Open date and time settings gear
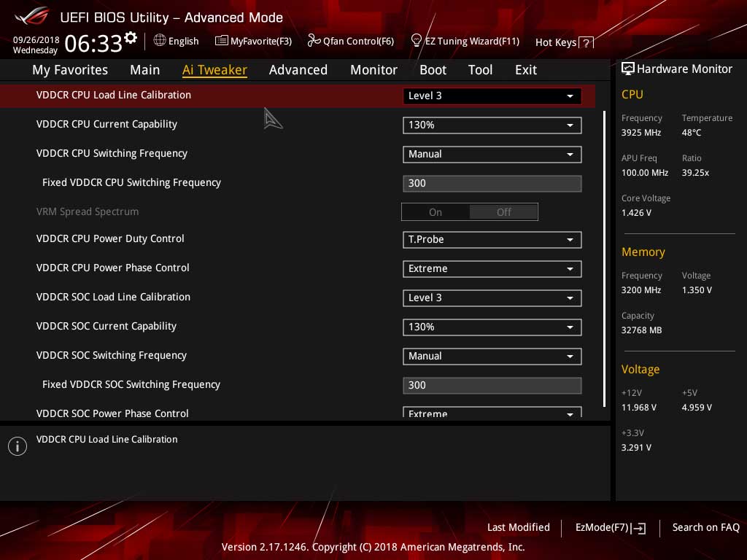Viewport: 747px width, 560px height. pyautogui.click(x=131, y=38)
